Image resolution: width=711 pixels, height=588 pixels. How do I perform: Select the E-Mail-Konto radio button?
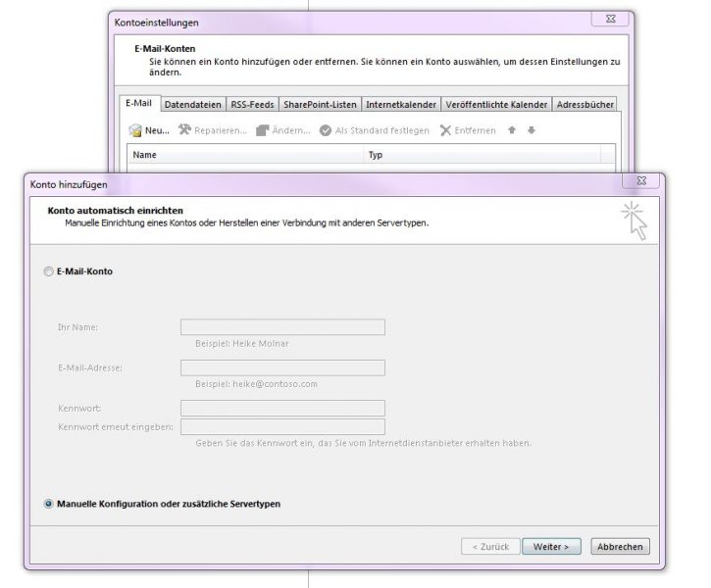coord(49,271)
